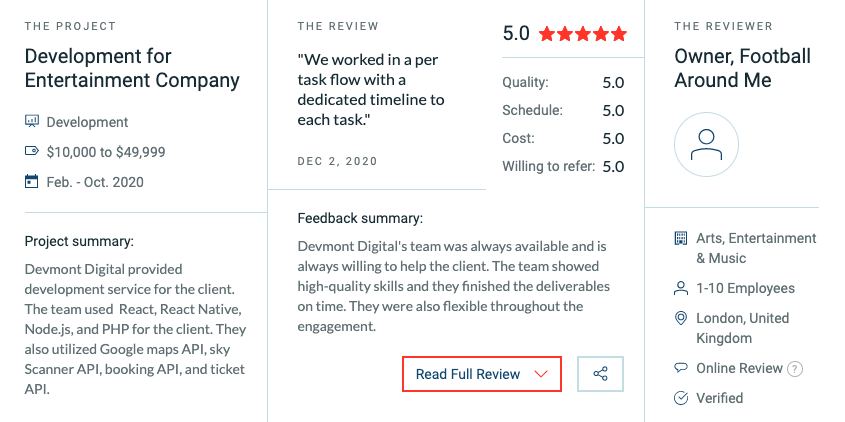
Task: Click the share icon button
Action: click(x=600, y=373)
